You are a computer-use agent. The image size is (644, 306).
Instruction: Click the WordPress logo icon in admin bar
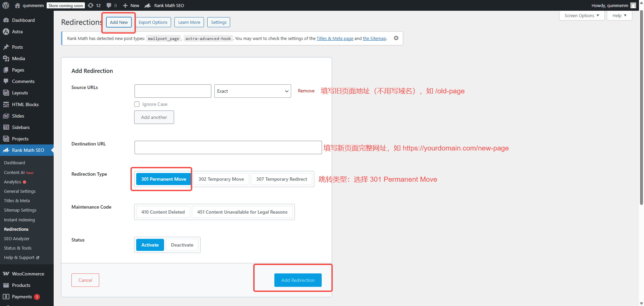coord(6,5)
